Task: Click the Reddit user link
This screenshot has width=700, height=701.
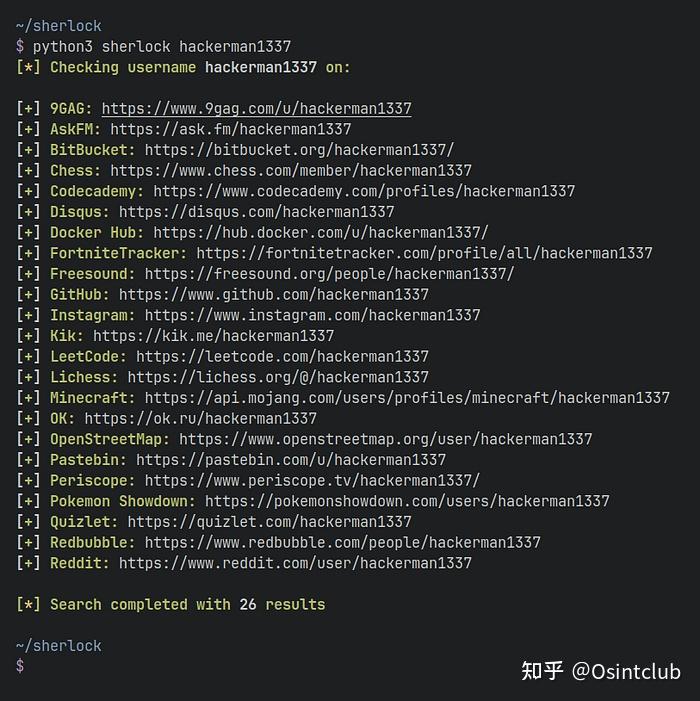Action: coord(295,563)
